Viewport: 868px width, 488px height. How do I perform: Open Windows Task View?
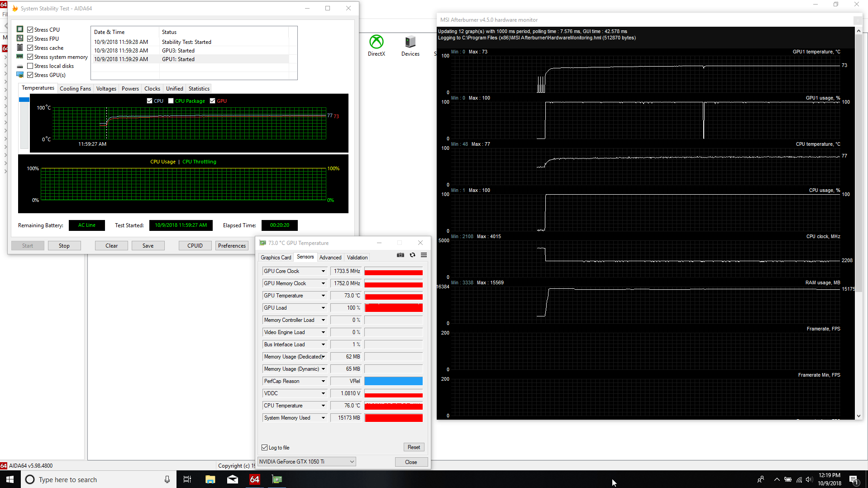click(187, 479)
